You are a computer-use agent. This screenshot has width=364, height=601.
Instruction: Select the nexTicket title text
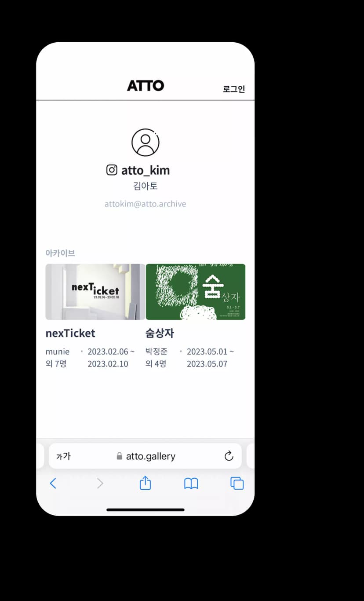(x=70, y=333)
